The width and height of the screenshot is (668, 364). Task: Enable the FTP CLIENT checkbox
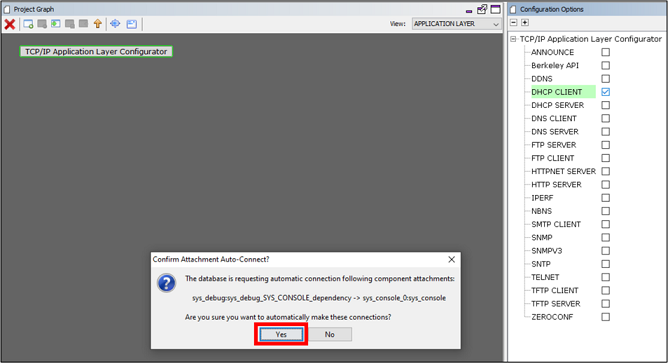point(605,158)
